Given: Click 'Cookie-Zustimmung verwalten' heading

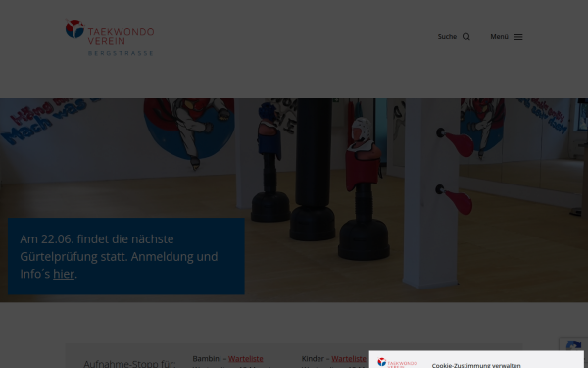Looking at the screenshot, I should click(x=476, y=365).
